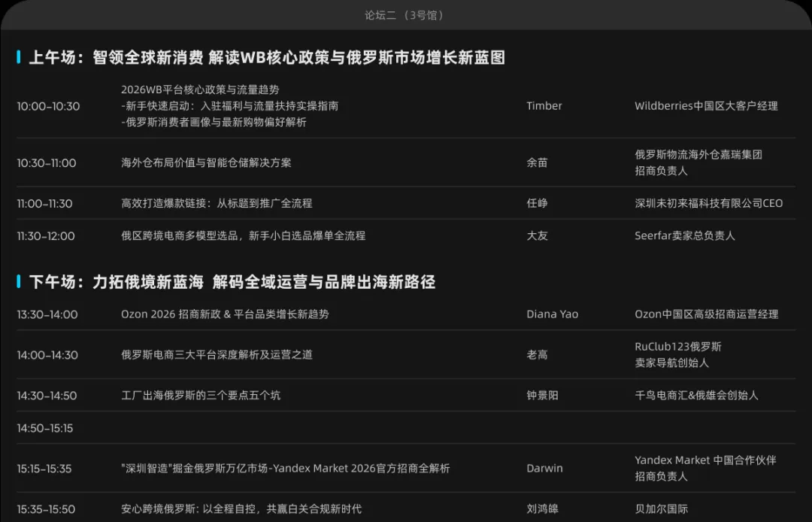
Task: Click topic '安心跨境俄罗斯：以全程自控'
Action: click(x=189, y=509)
